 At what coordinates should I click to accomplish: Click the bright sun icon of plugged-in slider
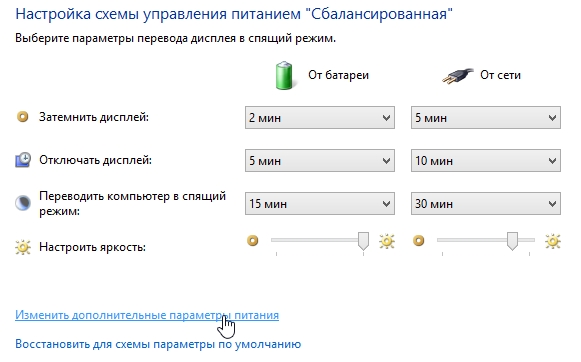pos(553,241)
